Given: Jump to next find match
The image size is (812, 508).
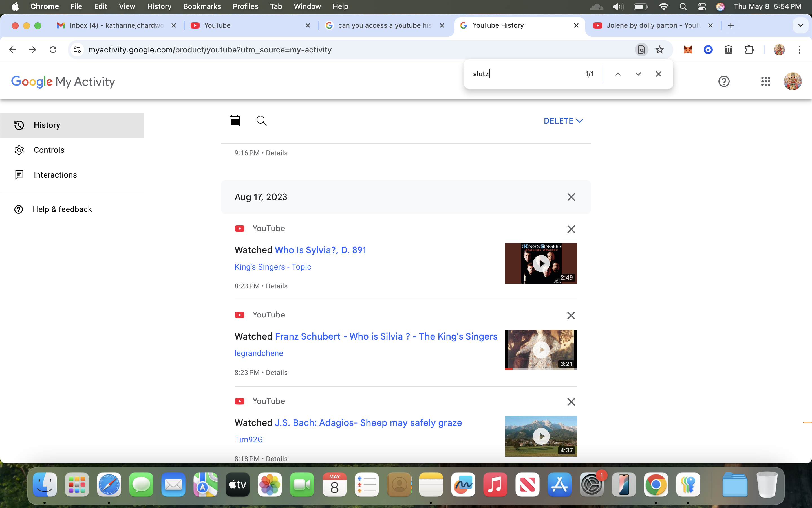Looking at the screenshot, I should pyautogui.click(x=638, y=74).
